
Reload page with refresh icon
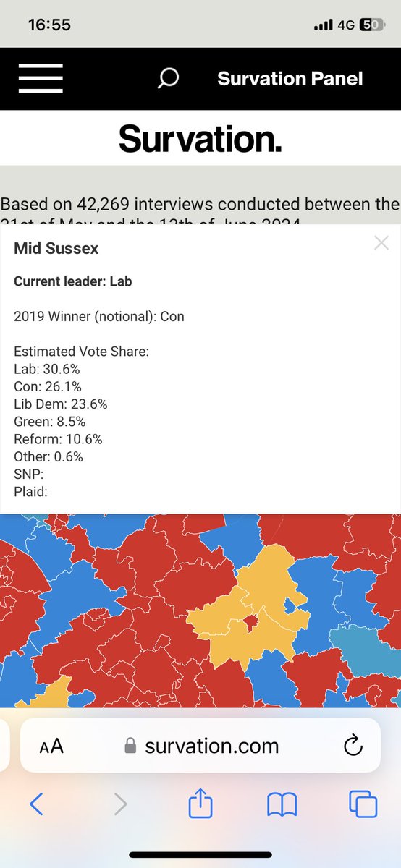pyautogui.click(x=353, y=745)
